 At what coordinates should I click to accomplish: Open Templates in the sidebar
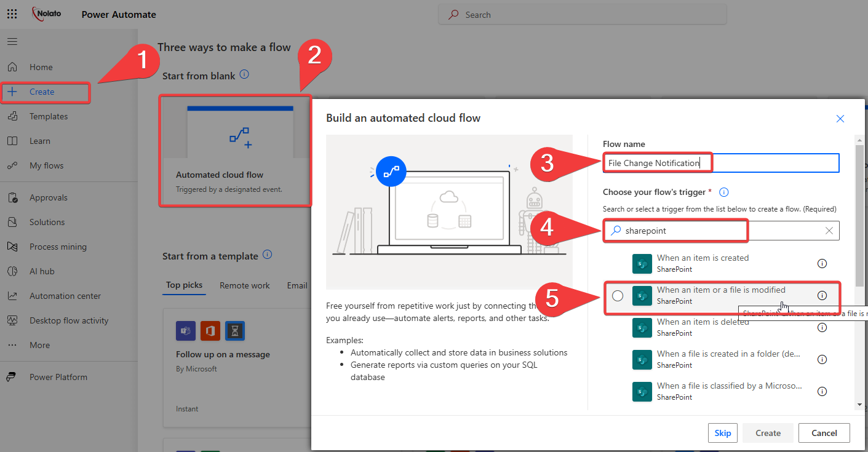(x=49, y=116)
